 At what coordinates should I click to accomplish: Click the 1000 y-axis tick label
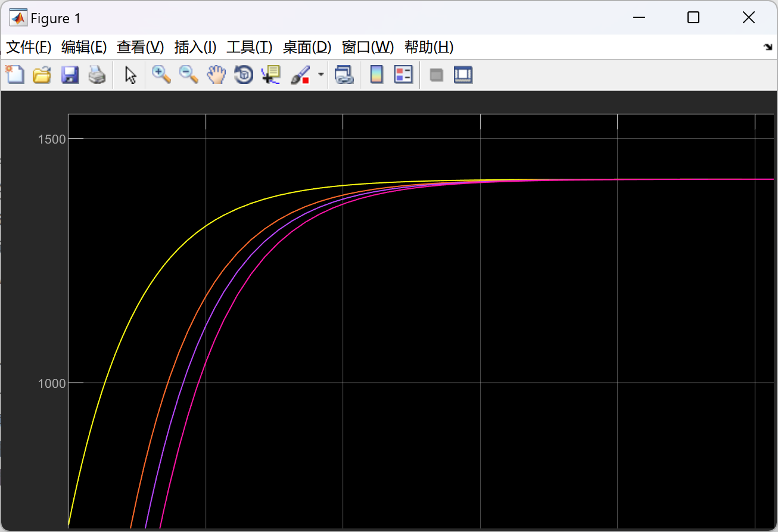(x=52, y=383)
